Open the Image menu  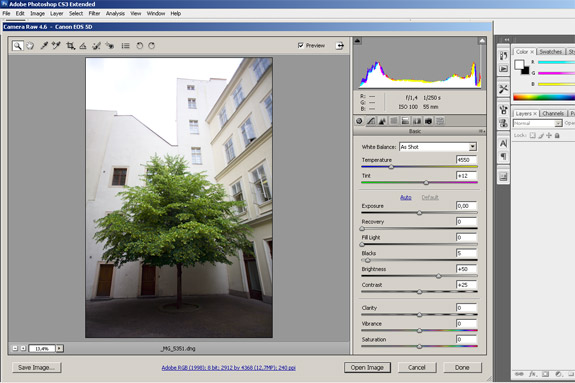point(37,14)
